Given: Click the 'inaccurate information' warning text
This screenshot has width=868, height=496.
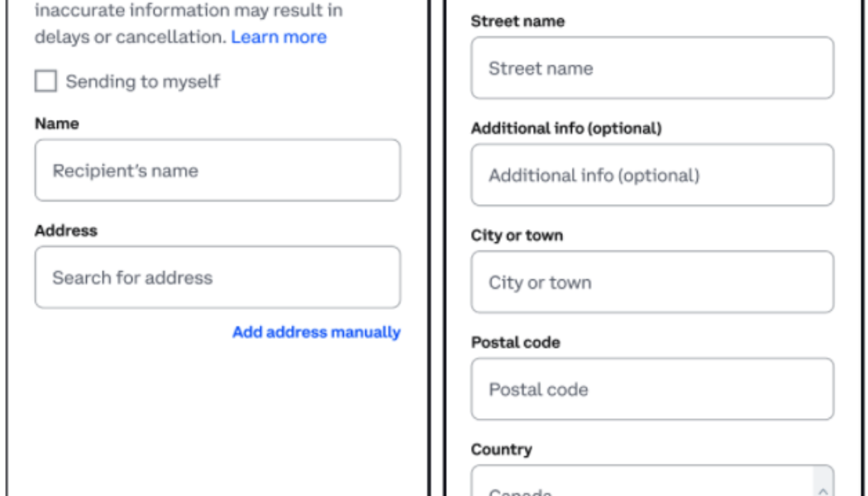Looking at the screenshot, I should 188,12.
